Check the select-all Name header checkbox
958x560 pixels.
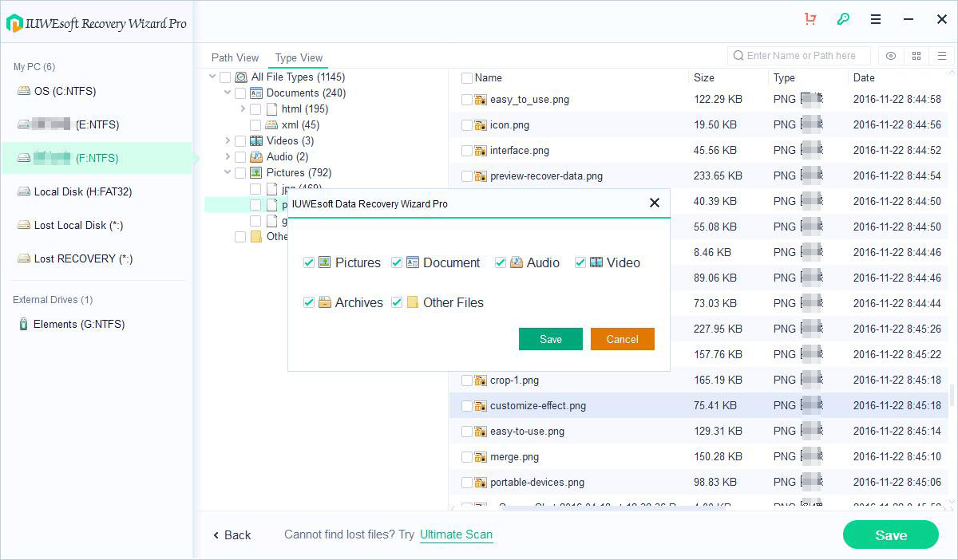(467, 78)
